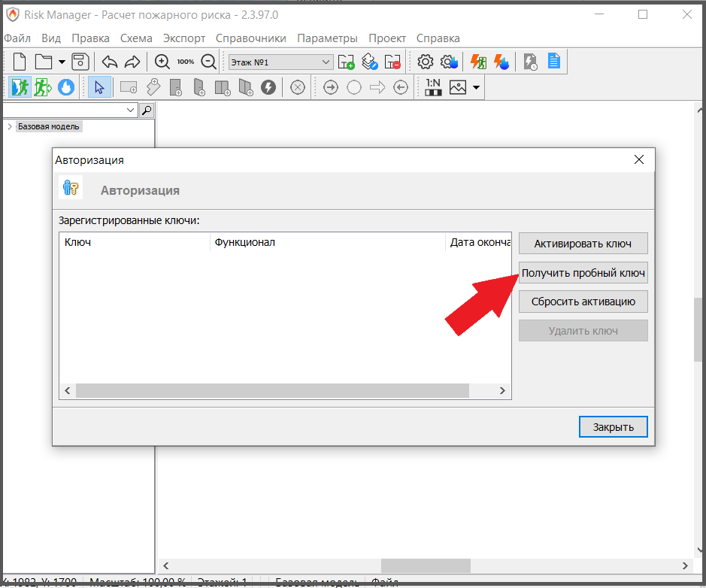This screenshot has width=706, height=588.
Task: Select the add open door tool
Action: pyautogui.click(x=199, y=87)
